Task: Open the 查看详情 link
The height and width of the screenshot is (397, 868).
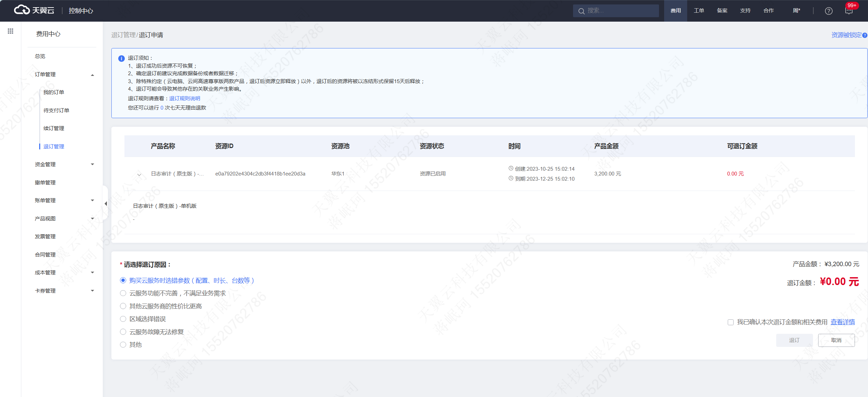Action: pyautogui.click(x=843, y=322)
